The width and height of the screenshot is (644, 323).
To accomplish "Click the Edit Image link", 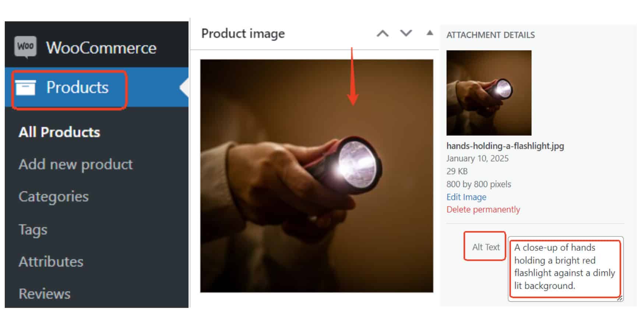I will (x=466, y=197).
